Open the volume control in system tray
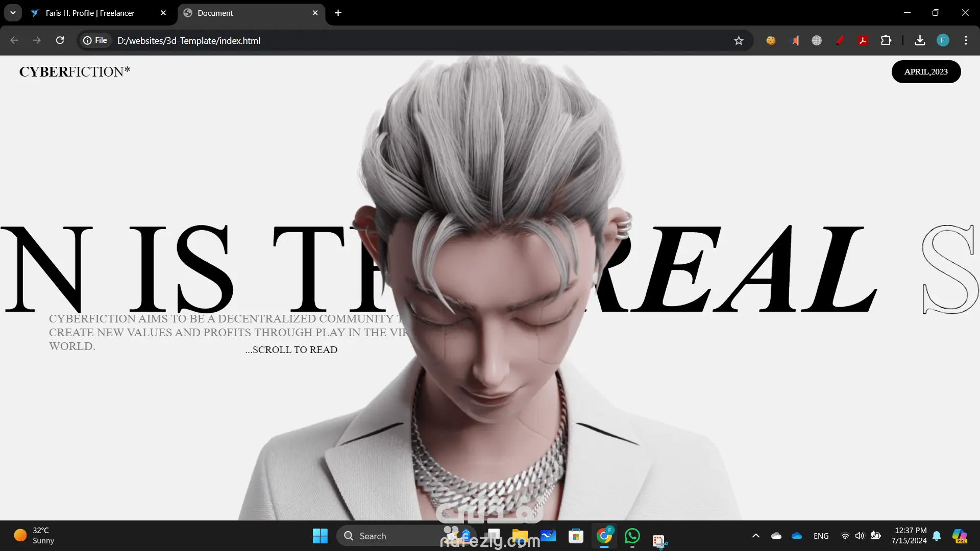 point(860,536)
